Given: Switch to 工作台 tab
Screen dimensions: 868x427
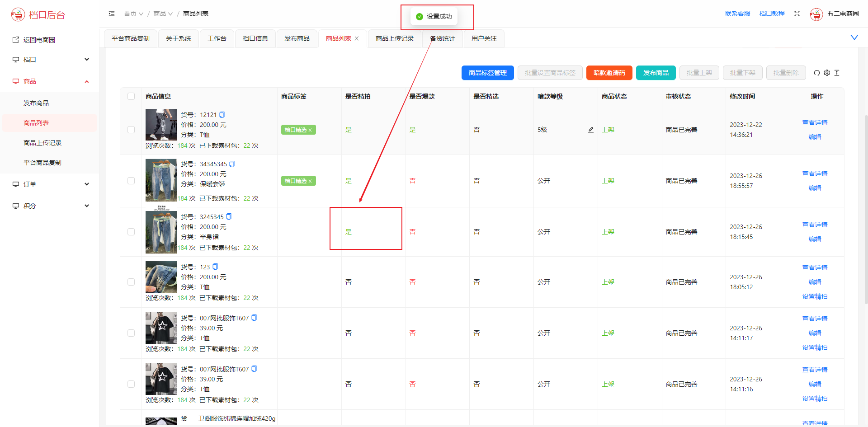Looking at the screenshot, I should click(x=217, y=38).
